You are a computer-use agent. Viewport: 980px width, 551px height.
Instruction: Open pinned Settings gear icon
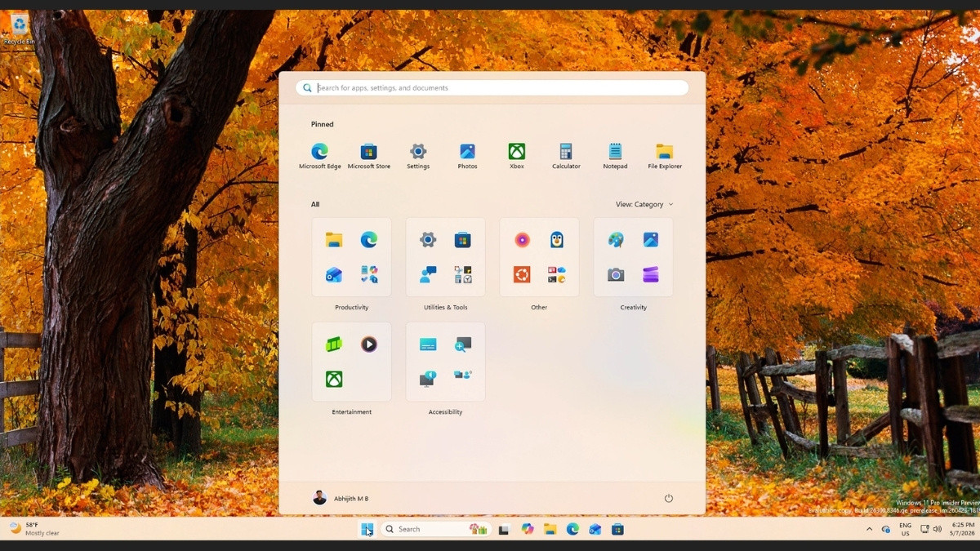[x=418, y=155]
